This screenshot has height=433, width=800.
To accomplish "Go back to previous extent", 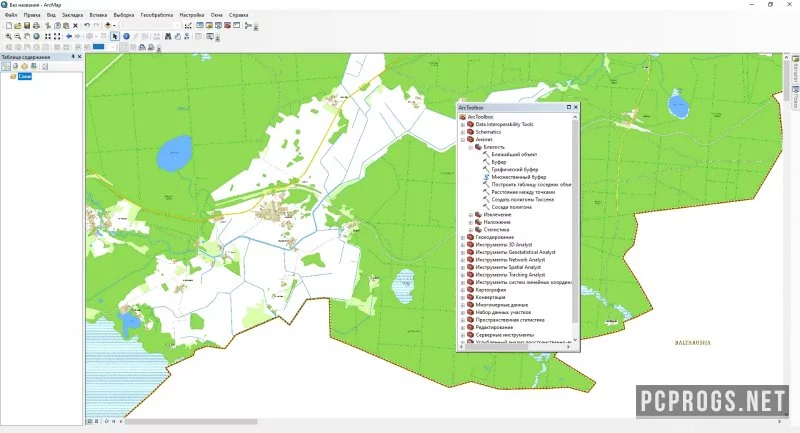I will 69,36.
